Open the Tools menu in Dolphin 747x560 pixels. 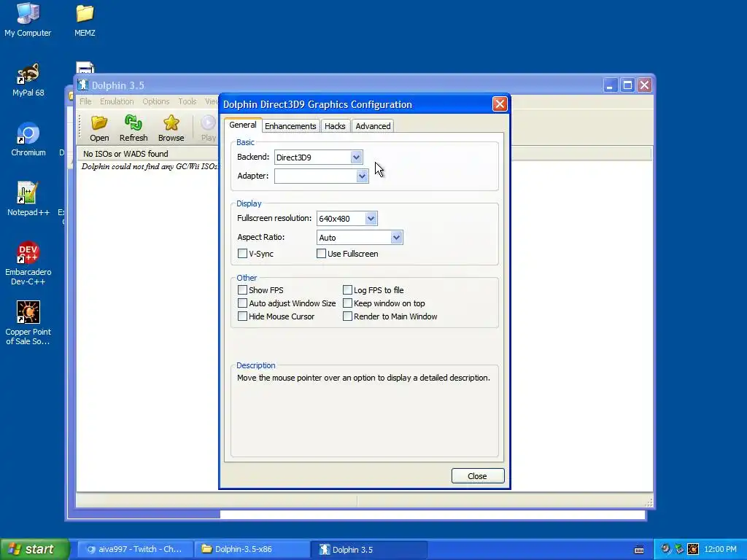(187, 101)
